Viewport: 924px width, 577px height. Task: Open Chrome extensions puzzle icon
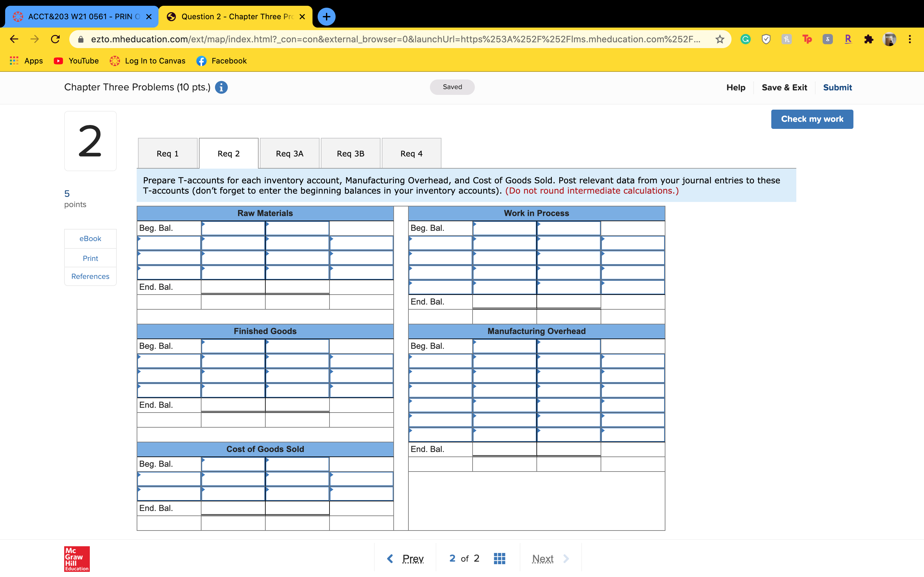[868, 39]
